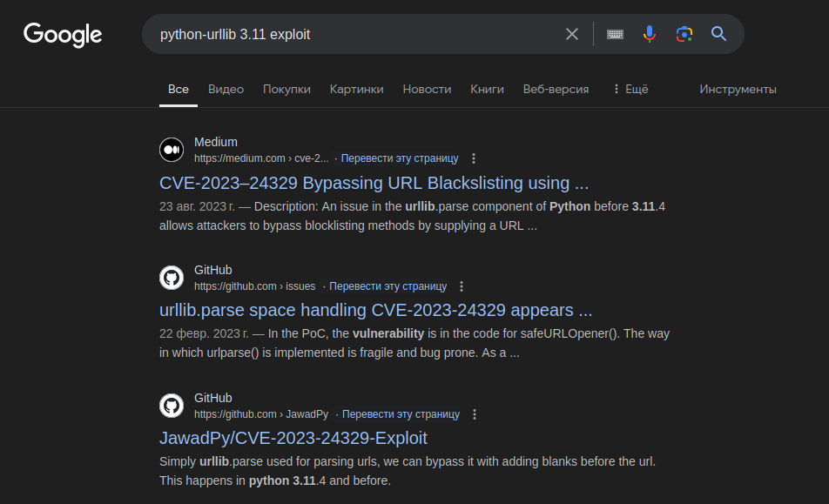The image size is (829, 504).
Task: Click the GitHub favicon for the issues result
Action: (x=172, y=278)
